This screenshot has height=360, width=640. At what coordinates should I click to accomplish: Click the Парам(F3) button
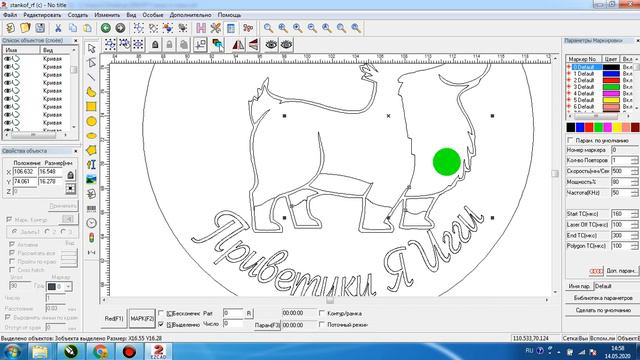click(267, 325)
